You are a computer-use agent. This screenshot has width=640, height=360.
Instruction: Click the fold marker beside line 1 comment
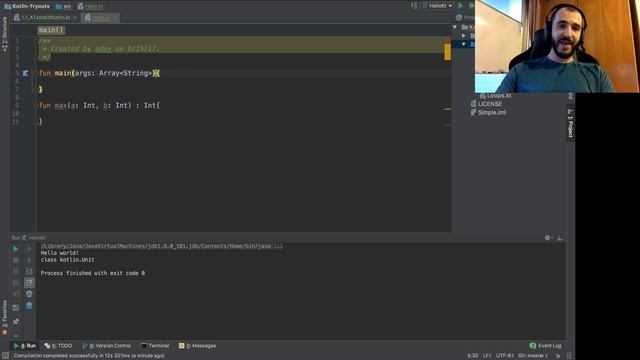point(36,41)
